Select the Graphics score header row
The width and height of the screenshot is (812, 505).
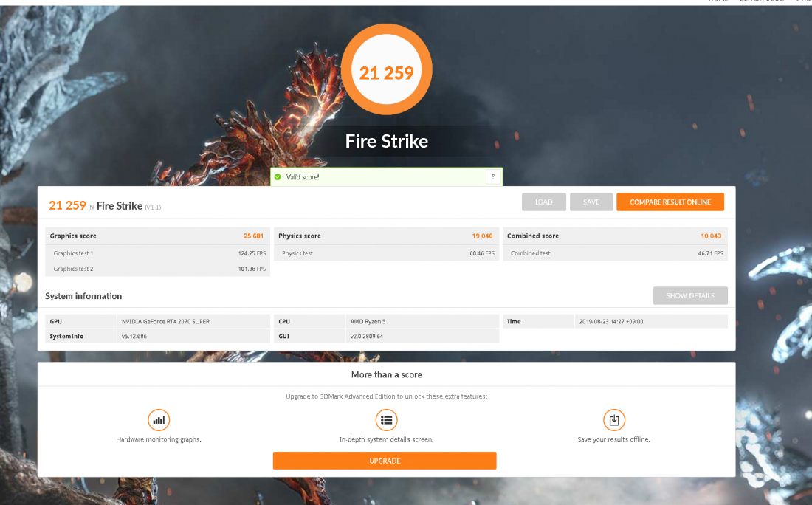pyautogui.click(x=157, y=236)
